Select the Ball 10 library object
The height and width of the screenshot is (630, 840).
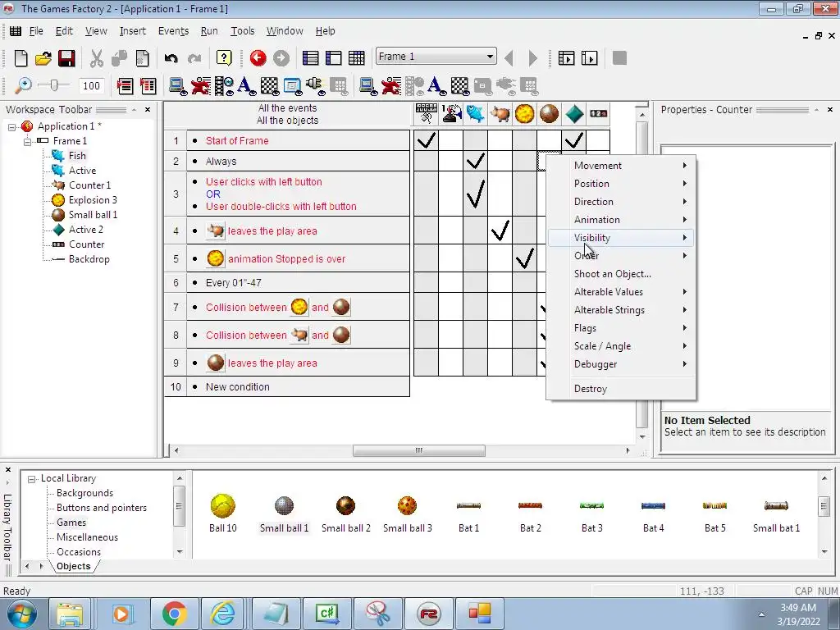point(223,514)
